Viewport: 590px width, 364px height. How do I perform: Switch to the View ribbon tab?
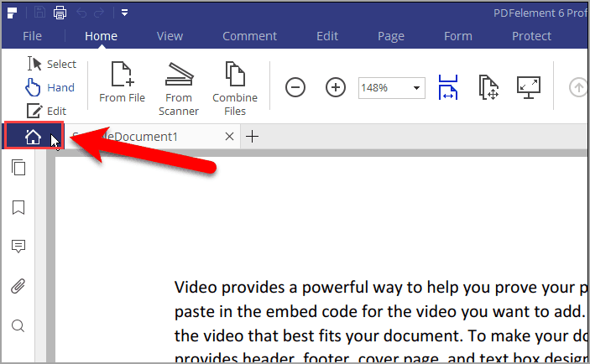point(170,36)
